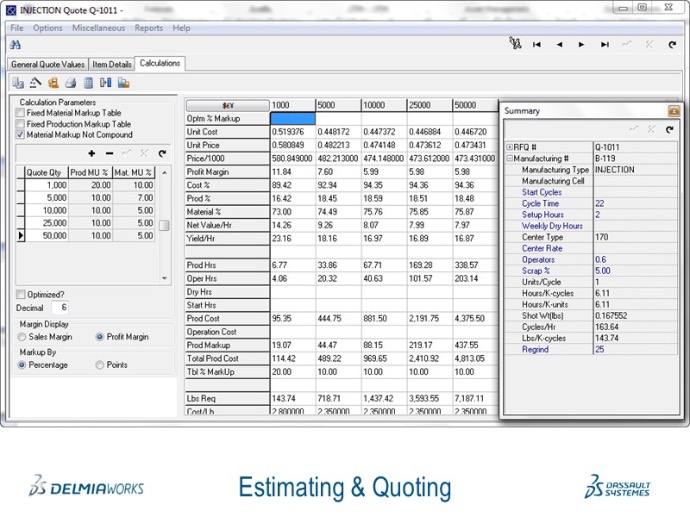Add a quantity break row with plus
The image size is (690, 517).
[x=91, y=153]
